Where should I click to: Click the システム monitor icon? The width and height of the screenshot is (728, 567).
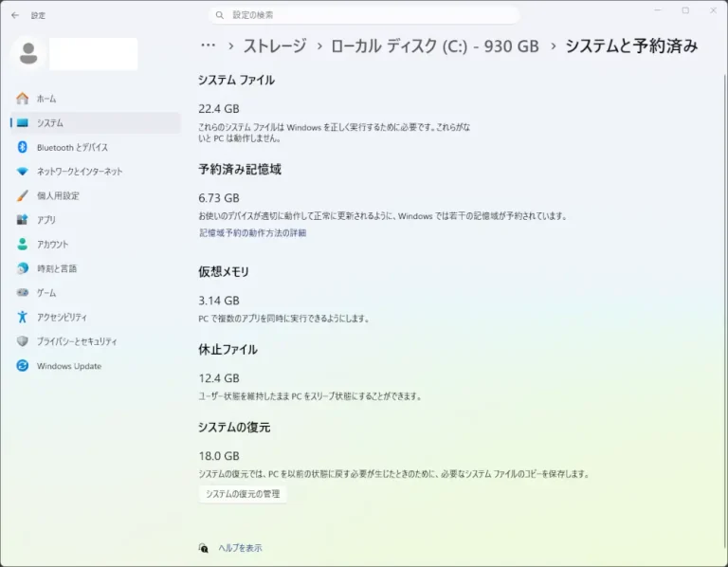coord(23,123)
